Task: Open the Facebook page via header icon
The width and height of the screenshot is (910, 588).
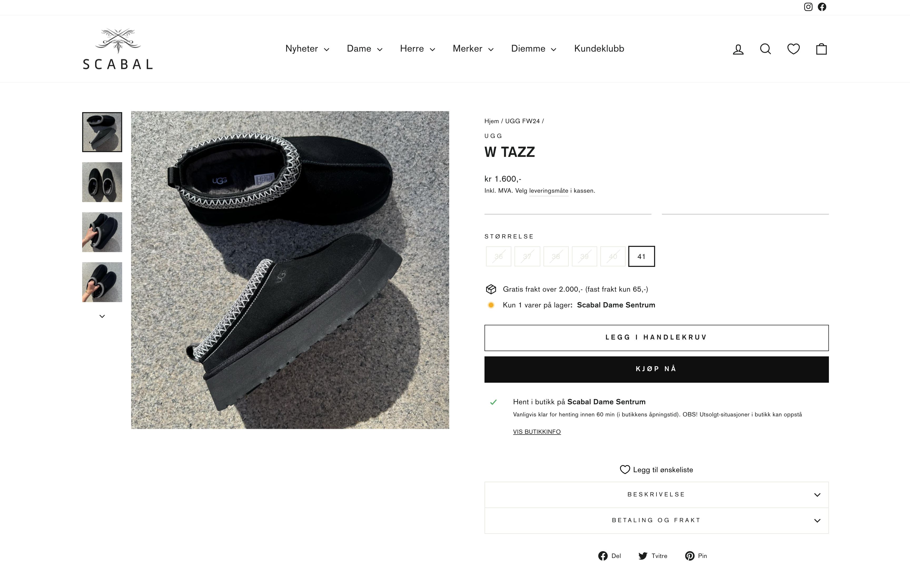Action: pos(822,7)
